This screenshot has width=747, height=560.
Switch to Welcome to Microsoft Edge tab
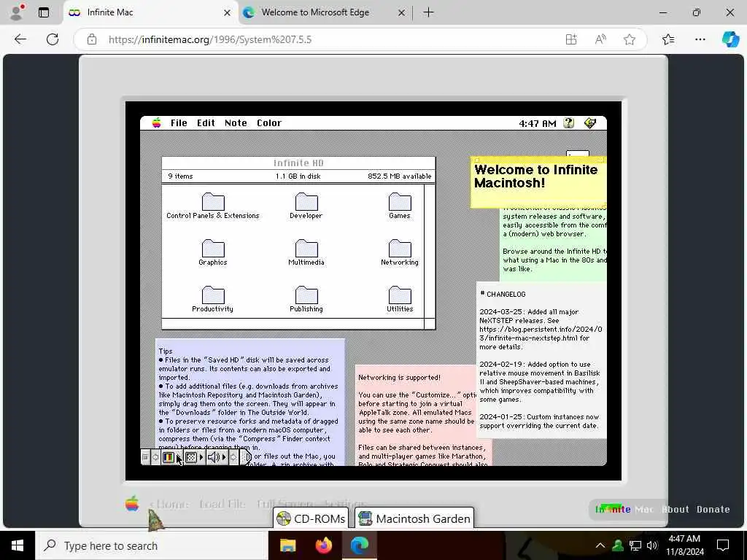[x=324, y=12]
